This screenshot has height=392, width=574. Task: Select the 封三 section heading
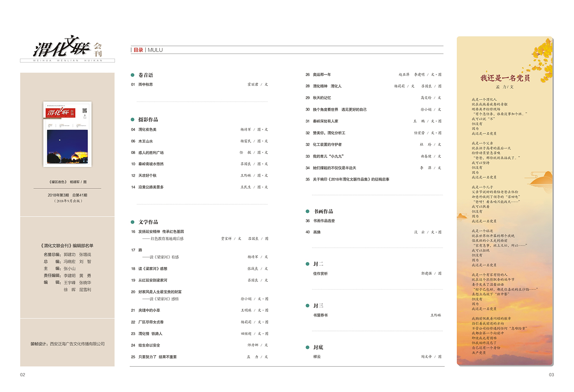click(318, 306)
